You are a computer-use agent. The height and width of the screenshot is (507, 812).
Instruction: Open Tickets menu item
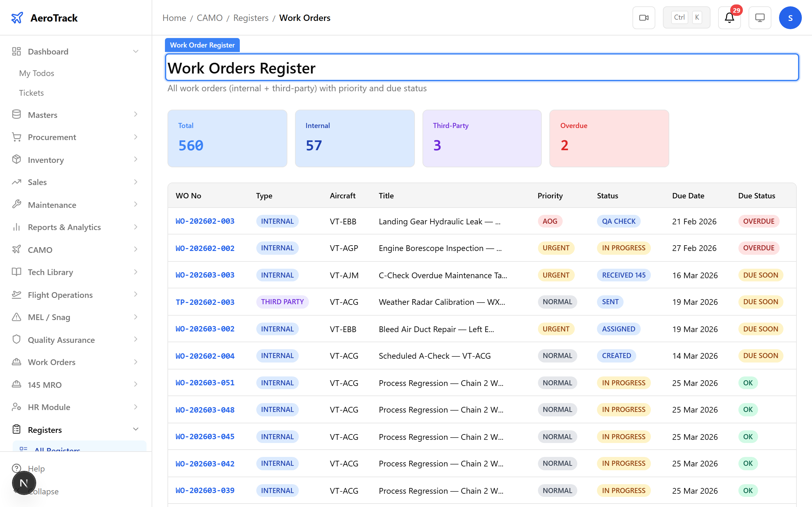tap(31, 93)
